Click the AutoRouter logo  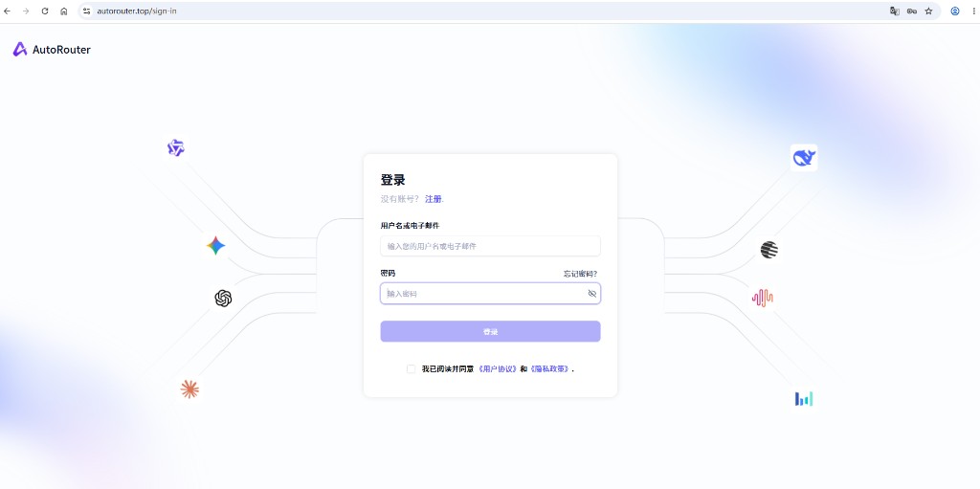[52, 50]
